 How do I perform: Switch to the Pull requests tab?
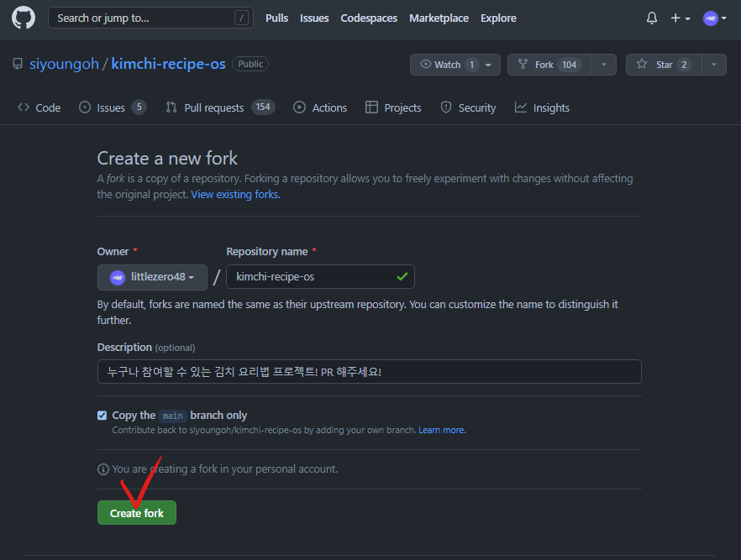(220, 107)
